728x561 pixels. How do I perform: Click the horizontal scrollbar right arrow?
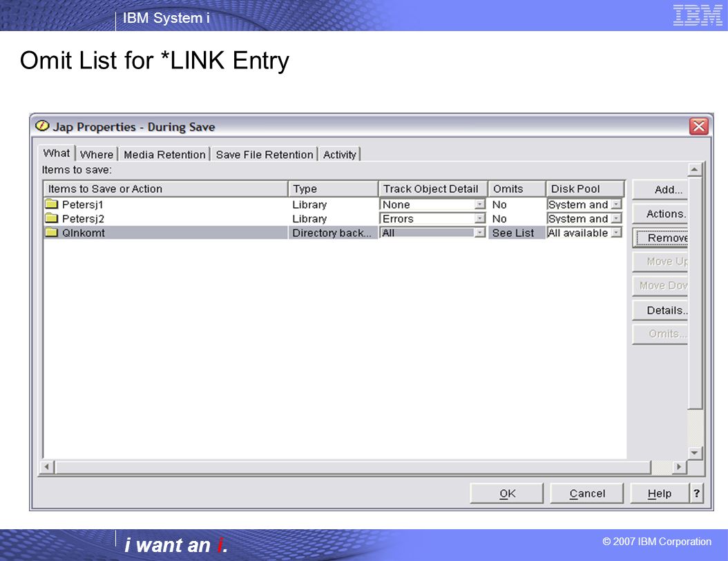point(679,466)
